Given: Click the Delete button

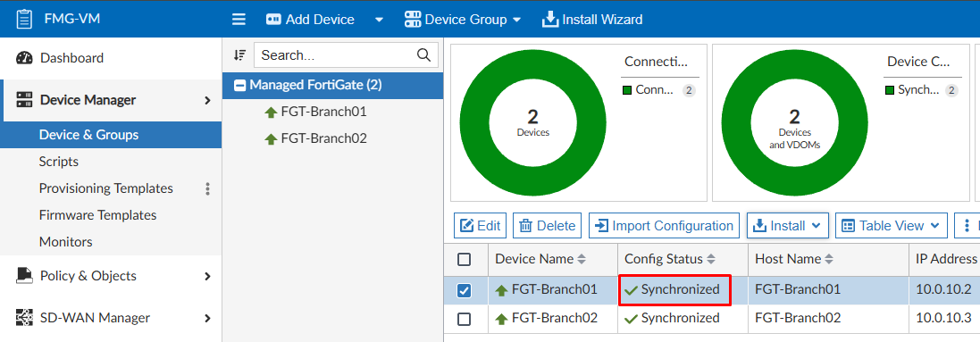Looking at the screenshot, I should pos(548,226).
